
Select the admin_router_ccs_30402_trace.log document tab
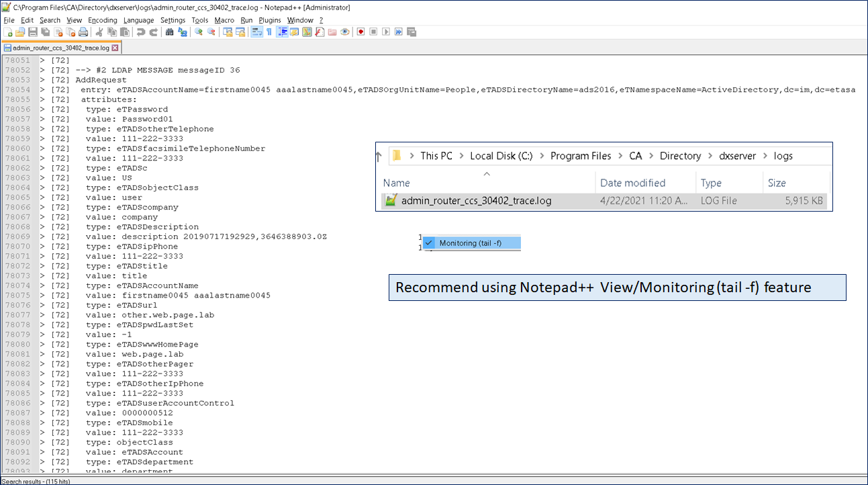pyautogui.click(x=60, y=48)
